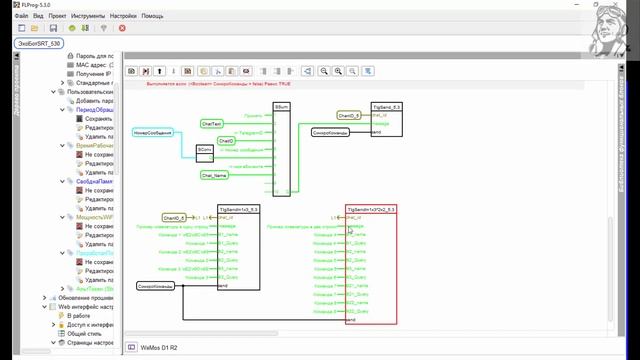Click the red circular stop icon
The width and height of the screenshot is (640, 360).
coord(122,28)
